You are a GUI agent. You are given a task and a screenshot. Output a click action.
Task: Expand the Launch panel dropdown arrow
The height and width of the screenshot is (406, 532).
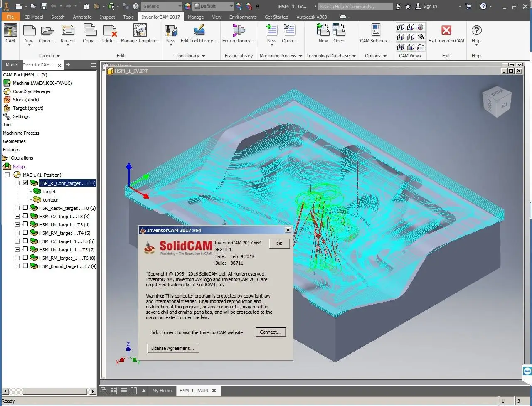coord(58,56)
